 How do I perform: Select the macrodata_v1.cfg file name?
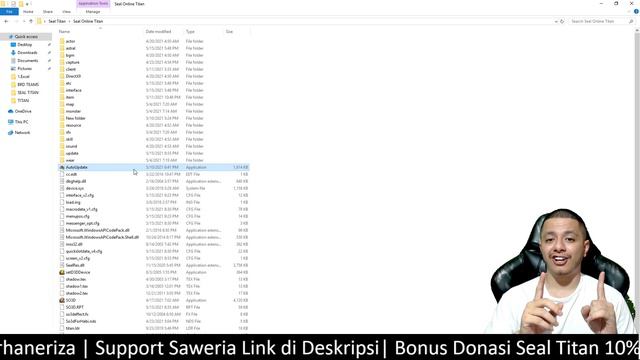pos(82,209)
